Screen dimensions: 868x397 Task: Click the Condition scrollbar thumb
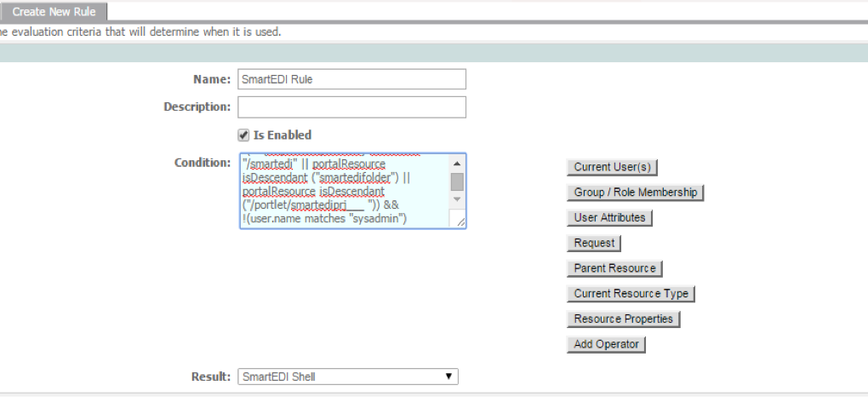pyautogui.click(x=457, y=181)
